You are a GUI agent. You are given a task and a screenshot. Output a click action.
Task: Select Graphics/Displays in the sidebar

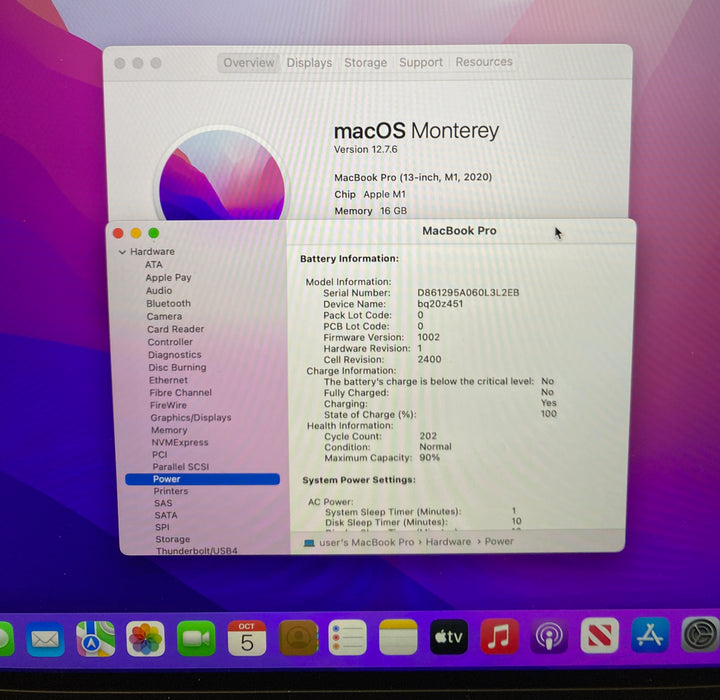coord(191,418)
